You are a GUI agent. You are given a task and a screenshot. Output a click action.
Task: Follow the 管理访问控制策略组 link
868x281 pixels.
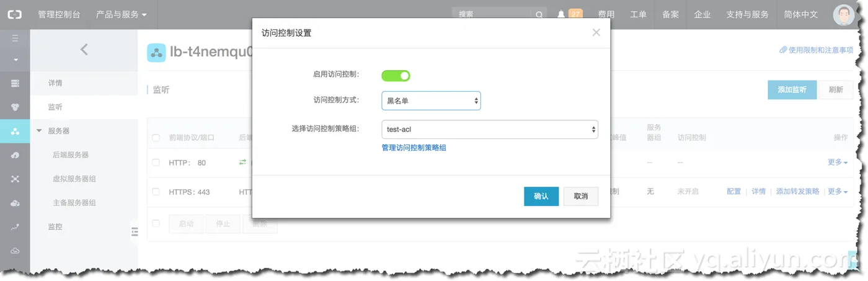[x=414, y=148]
